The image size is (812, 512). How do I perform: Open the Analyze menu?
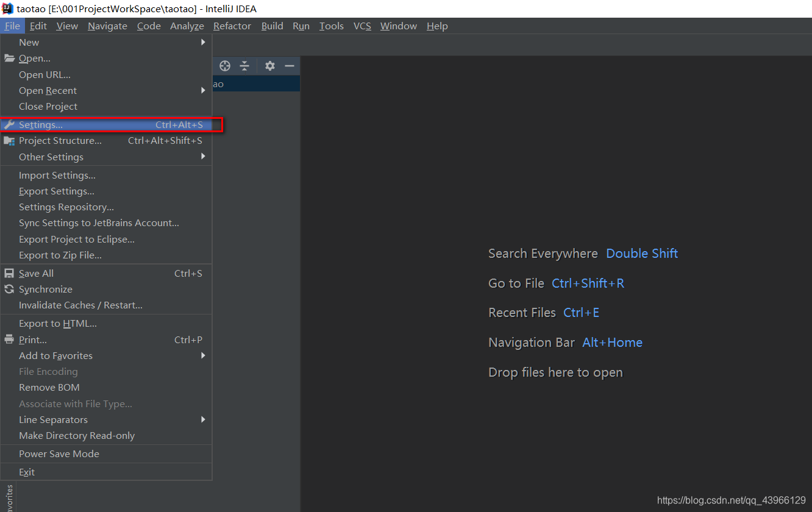pyautogui.click(x=187, y=26)
